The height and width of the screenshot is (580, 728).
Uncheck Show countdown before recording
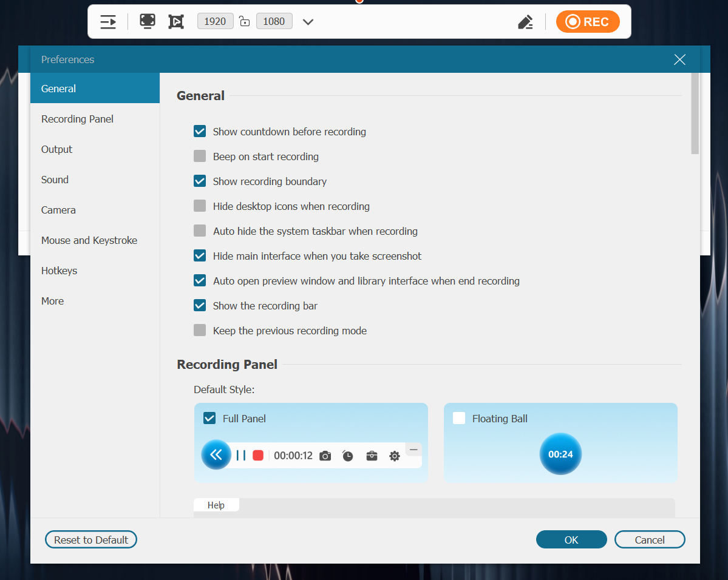coord(200,131)
